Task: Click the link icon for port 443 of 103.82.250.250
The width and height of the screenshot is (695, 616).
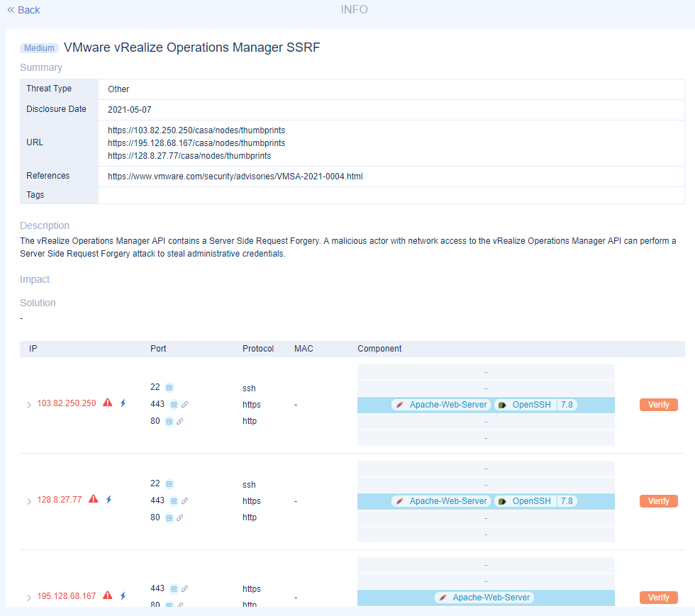Action: pyautogui.click(x=185, y=404)
